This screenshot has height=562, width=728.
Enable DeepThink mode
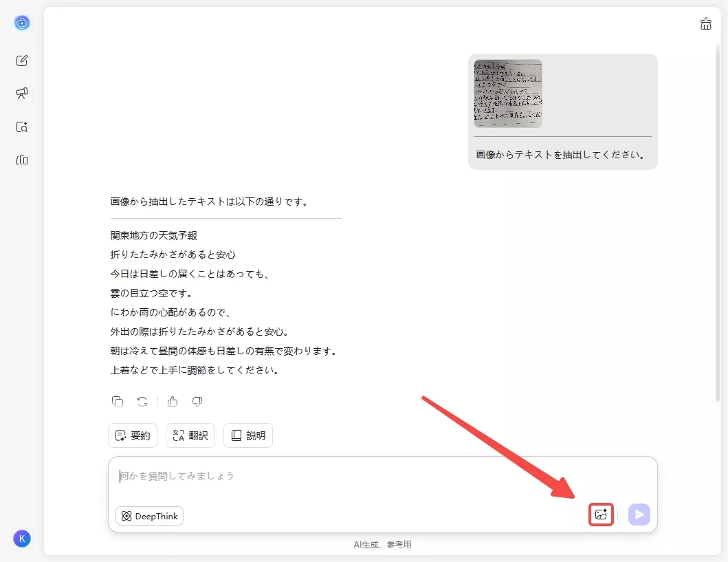149,516
